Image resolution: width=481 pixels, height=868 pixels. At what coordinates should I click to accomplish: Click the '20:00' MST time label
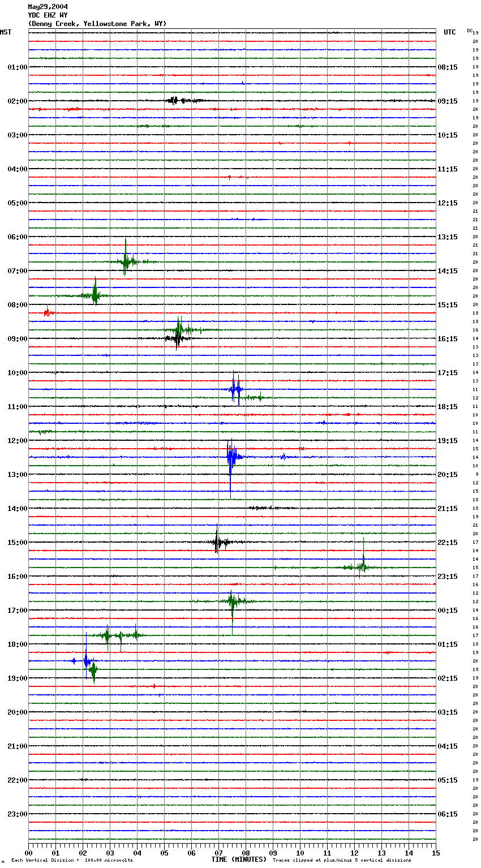pos(18,712)
